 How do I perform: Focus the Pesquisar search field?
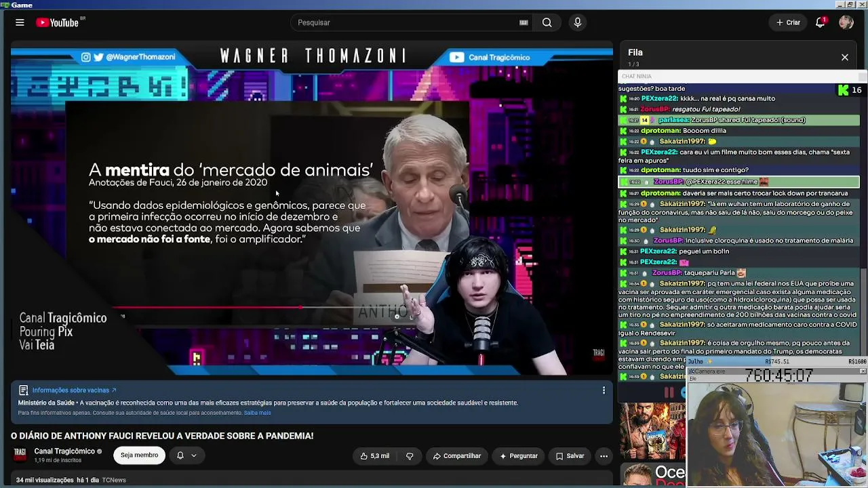(x=407, y=22)
